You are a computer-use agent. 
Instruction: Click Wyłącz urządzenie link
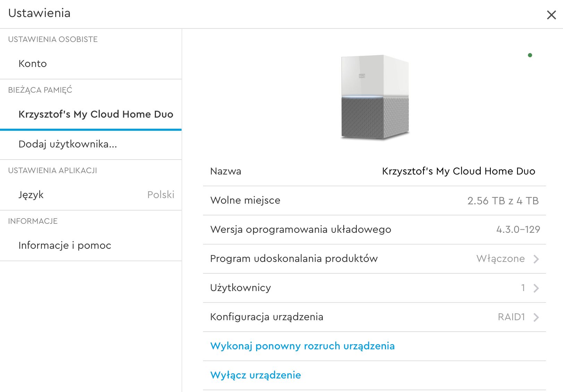255,375
